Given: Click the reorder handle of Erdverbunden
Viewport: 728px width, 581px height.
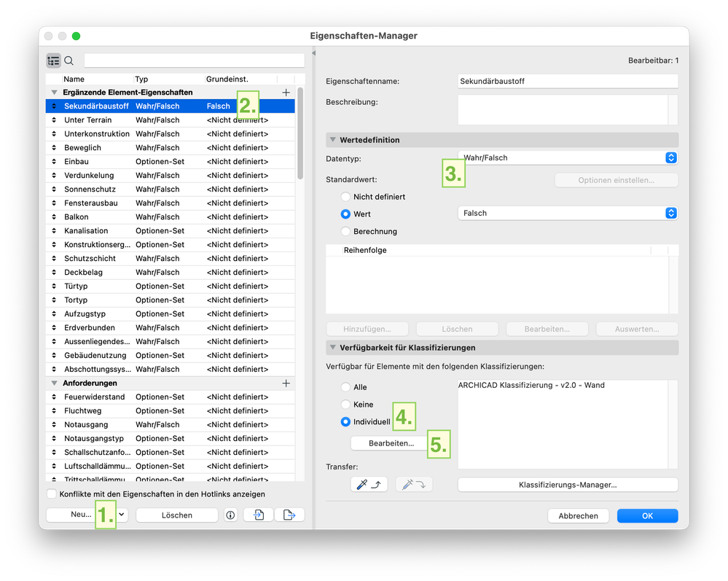Looking at the screenshot, I should (x=54, y=327).
